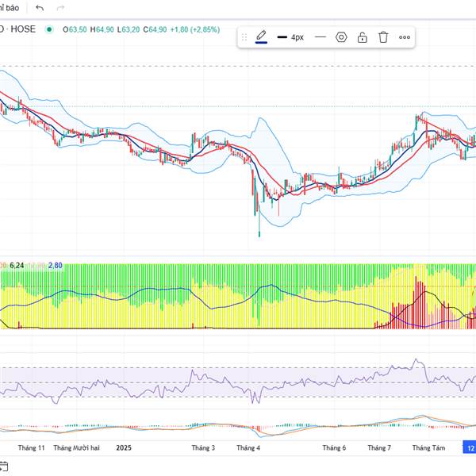The height and width of the screenshot is (476, 476).
Task: Open the more options three-dots menu
Action: tap(405, 37)
